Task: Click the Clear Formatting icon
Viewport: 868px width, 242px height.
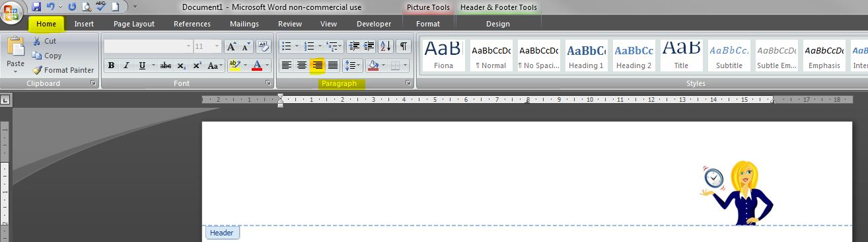Action: tap(263, 46)
